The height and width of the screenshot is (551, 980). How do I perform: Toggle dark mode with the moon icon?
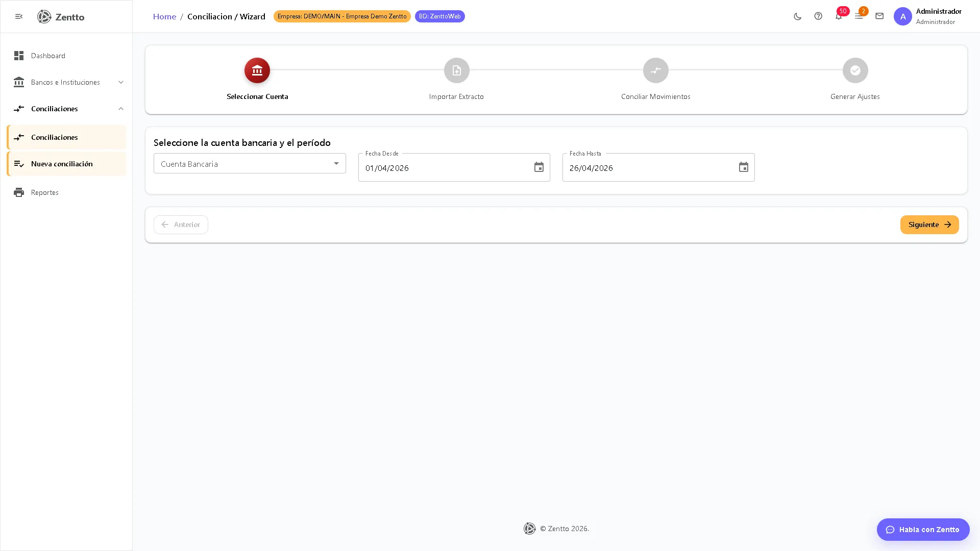coord(797,16)
